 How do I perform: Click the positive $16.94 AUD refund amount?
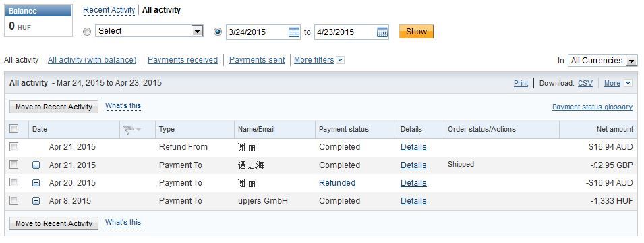pyautogui.click(x=611, y=147)
